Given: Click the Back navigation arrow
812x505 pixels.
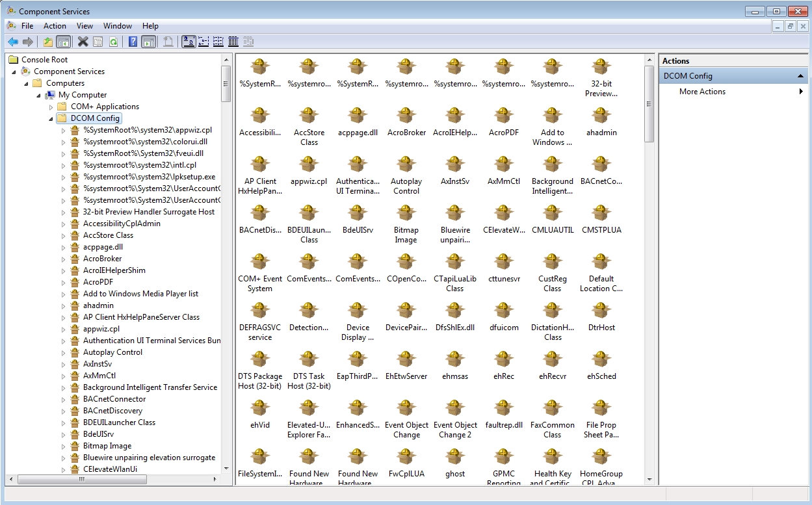Looking at the screenshot, I should pyautogui.click(x=14, y=41).
